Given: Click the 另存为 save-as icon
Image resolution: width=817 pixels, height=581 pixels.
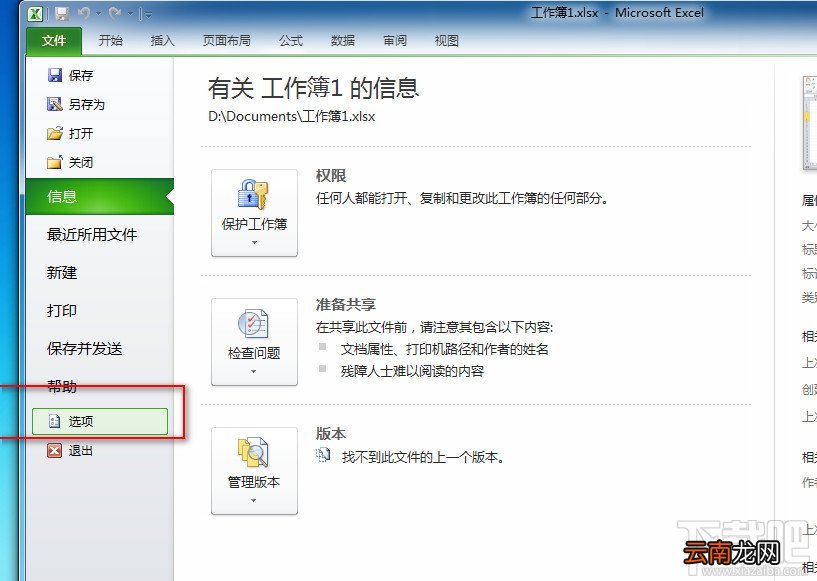Looking at the screenshot, I should (x=55, y=104).
